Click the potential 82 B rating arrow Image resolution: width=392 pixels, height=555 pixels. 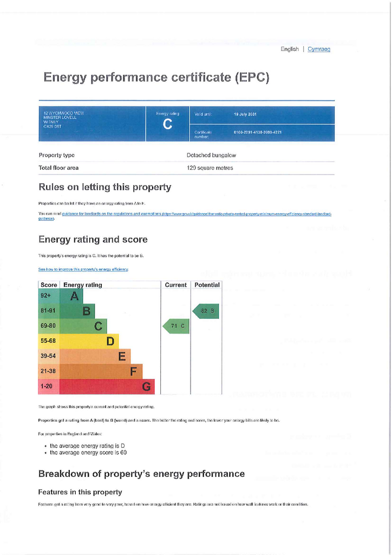pos(206,311)
